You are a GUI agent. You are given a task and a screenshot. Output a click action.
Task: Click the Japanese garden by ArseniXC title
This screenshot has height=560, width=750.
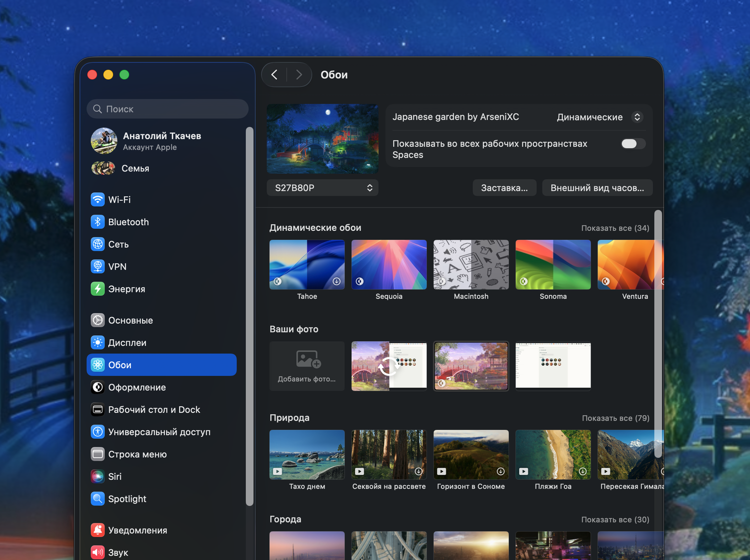(x=455, y=117)
